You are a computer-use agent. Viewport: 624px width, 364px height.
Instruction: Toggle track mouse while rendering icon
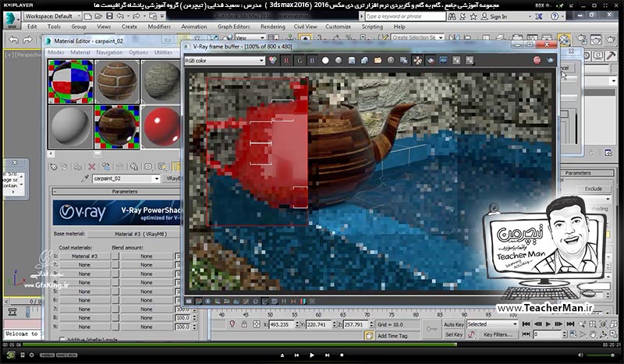[417, 61]
